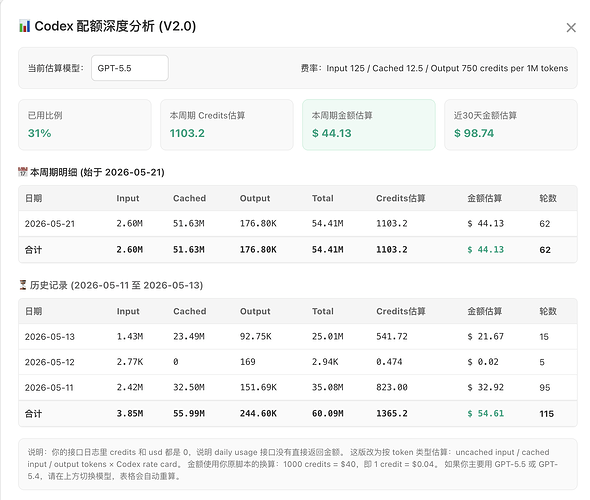Viewport: 590px width, 500px height.
Task: Click Credits估算 column header in history table
Action: (401, 311)
